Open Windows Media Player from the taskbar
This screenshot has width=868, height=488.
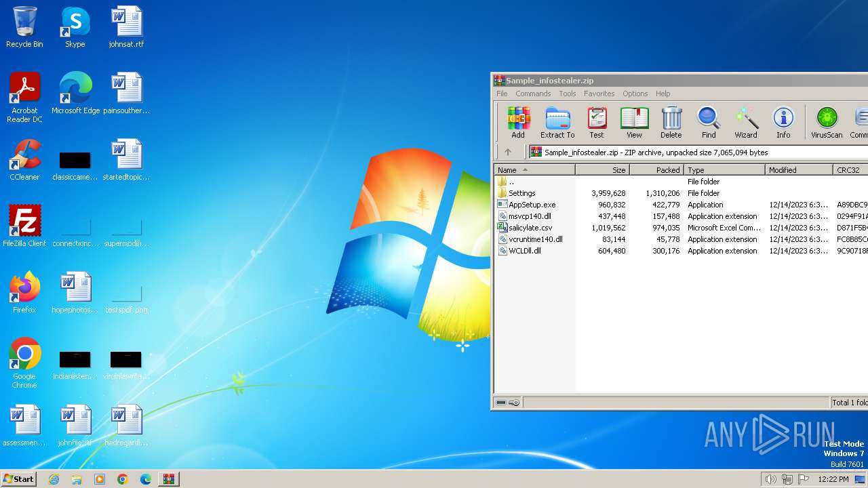click(x=100, y=479)
